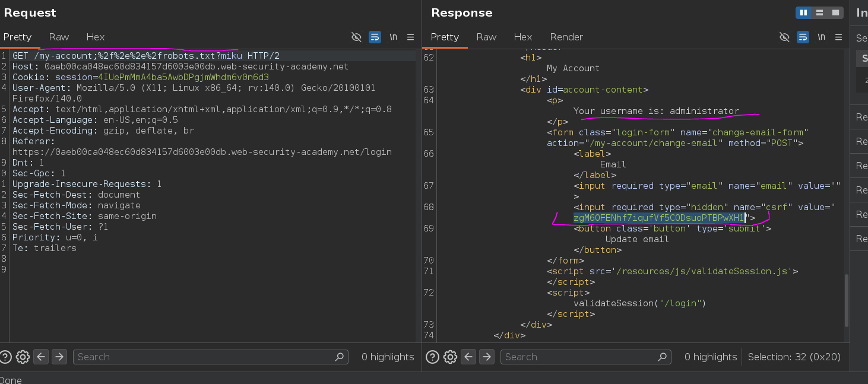Toggle word wrap in Request panel

tap(375, 37)
